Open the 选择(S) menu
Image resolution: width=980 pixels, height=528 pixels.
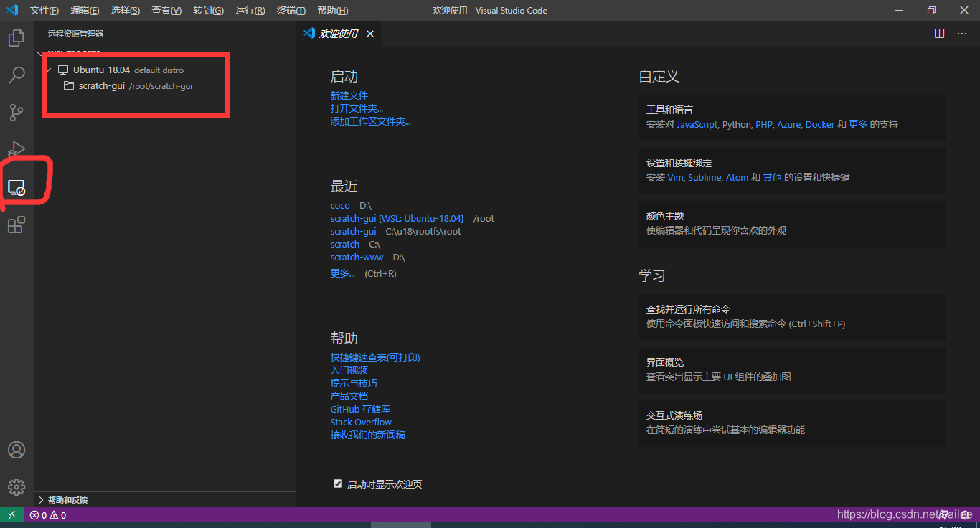point(126,11)
